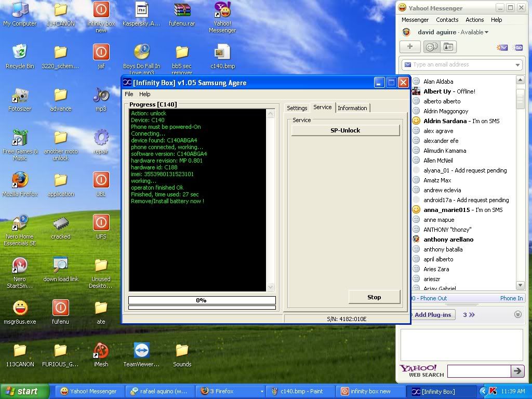Viewport: 532px width, 399px height.
Task: Select the TeamViewer desktop icon
Action: (141, 355)
